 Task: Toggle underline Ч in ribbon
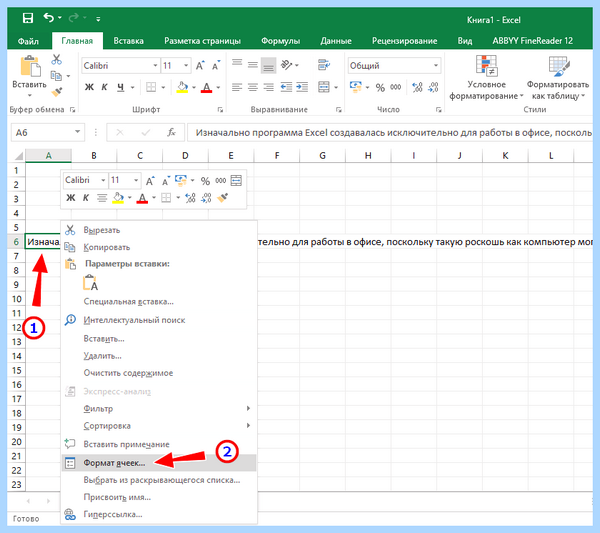click(121, 87)
